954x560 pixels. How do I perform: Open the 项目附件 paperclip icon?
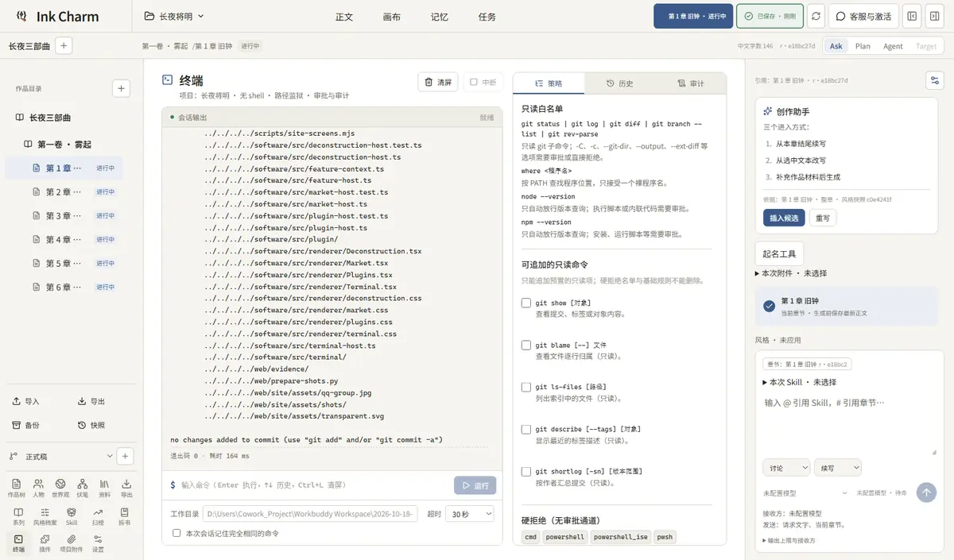coord(72,543)
